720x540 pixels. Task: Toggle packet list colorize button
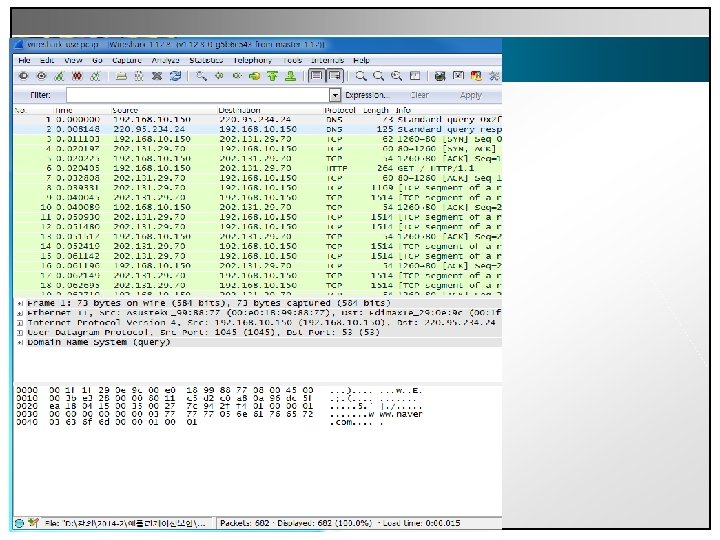[x=316, y=76]
